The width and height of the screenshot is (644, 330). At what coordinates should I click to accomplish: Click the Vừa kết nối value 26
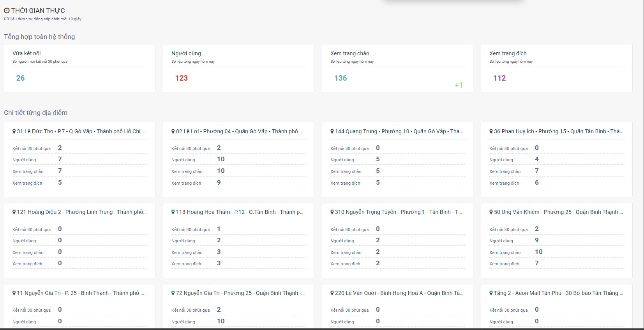coord(20,78)
